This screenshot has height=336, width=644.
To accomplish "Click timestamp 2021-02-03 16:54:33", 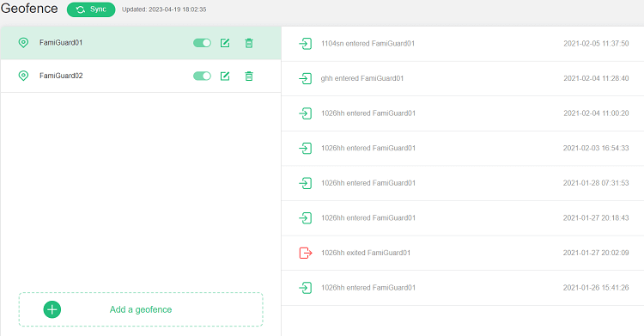I will coord(596,148).
